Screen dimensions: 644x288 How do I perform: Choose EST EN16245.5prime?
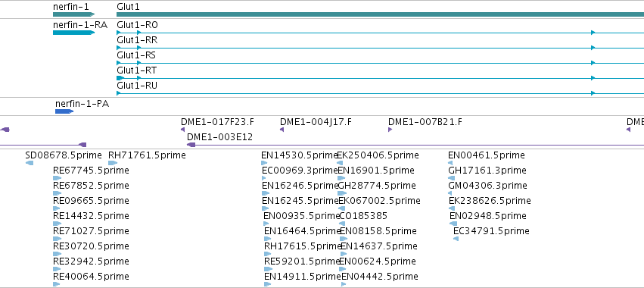point(300,200)
